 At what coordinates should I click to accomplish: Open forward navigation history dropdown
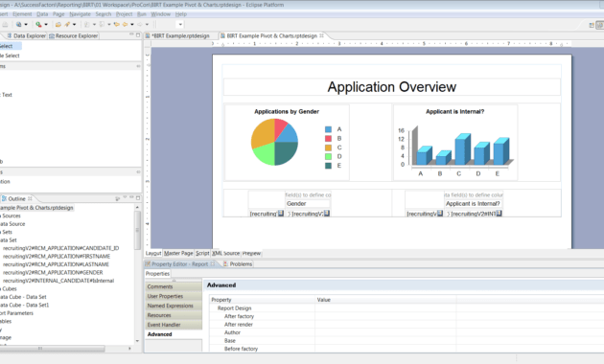point(147,24)
